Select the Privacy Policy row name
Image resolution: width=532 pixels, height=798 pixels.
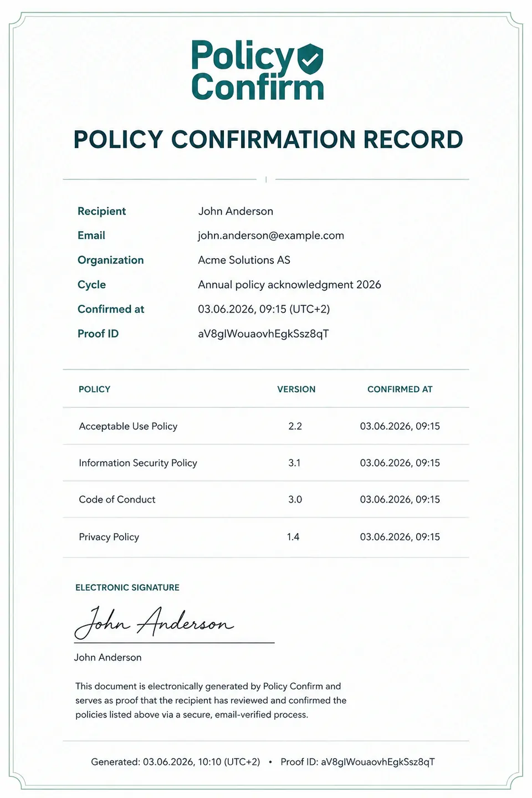coord(109,537)
